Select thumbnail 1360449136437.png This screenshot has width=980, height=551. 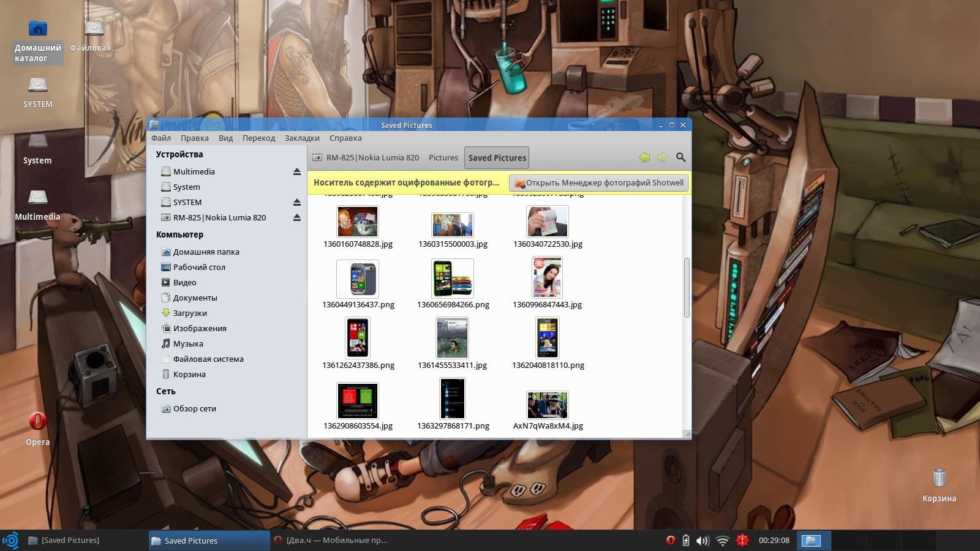click(x=358, y=279)
